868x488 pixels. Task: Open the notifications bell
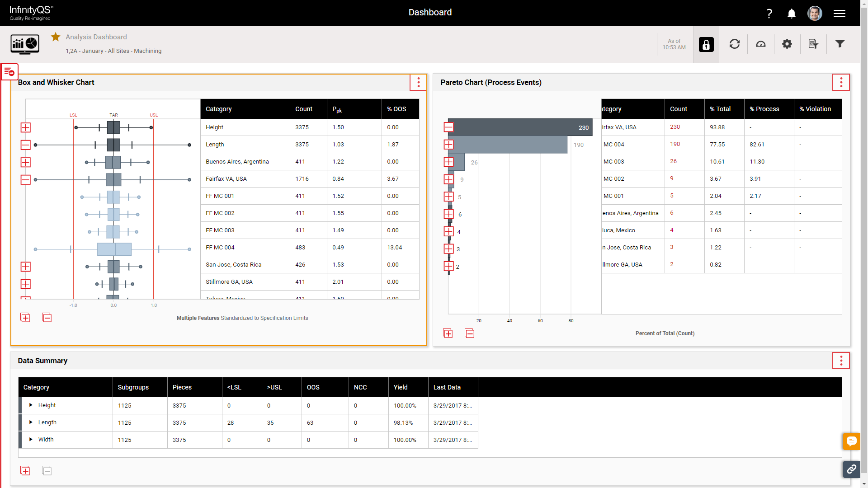(x=791, y=13)
